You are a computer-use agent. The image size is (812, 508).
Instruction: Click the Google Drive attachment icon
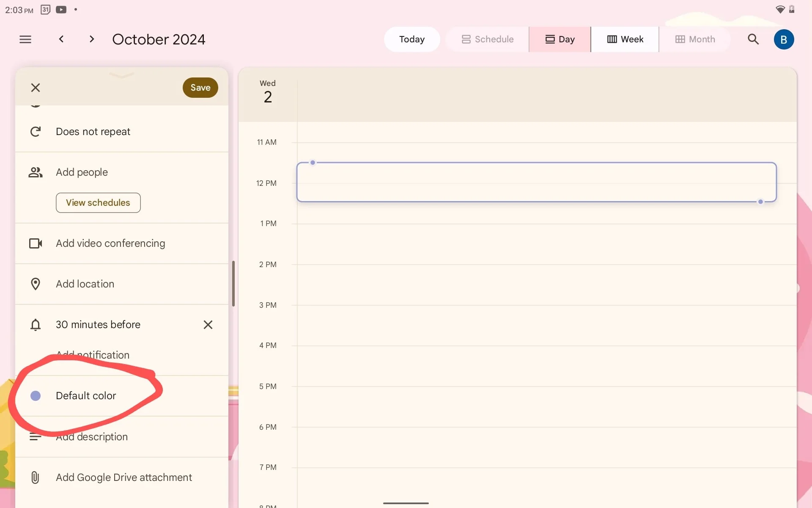click(35, 478)
